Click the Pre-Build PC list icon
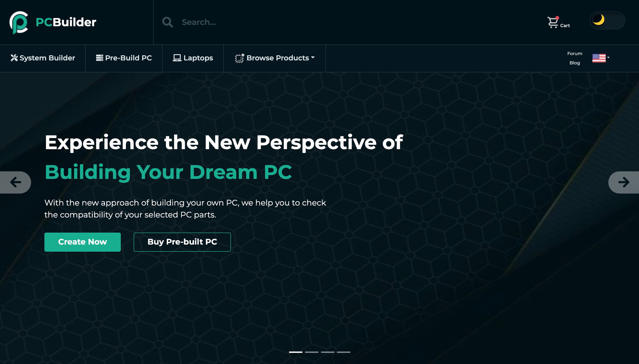Image resolution: width=639 pixels, height=364 pixels. (x=99, y=58)
